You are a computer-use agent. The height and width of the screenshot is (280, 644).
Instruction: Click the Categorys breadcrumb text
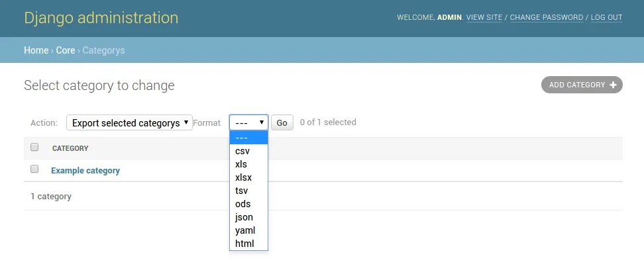pos(103,50)
